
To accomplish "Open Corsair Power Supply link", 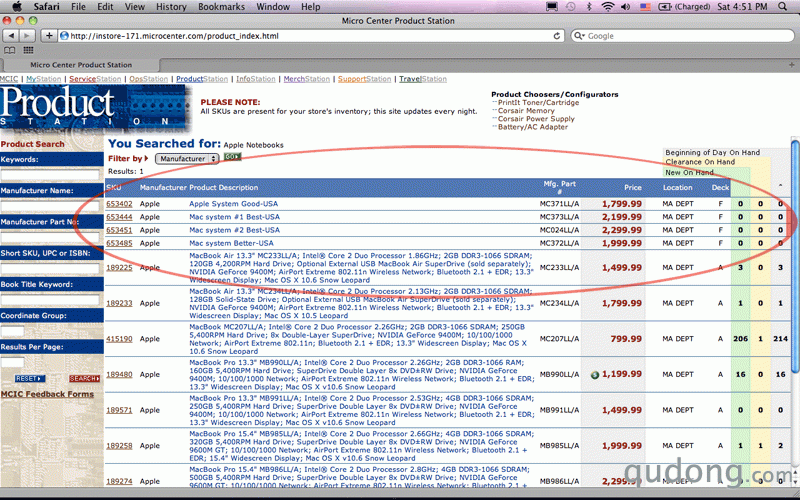I will point(536,119).
